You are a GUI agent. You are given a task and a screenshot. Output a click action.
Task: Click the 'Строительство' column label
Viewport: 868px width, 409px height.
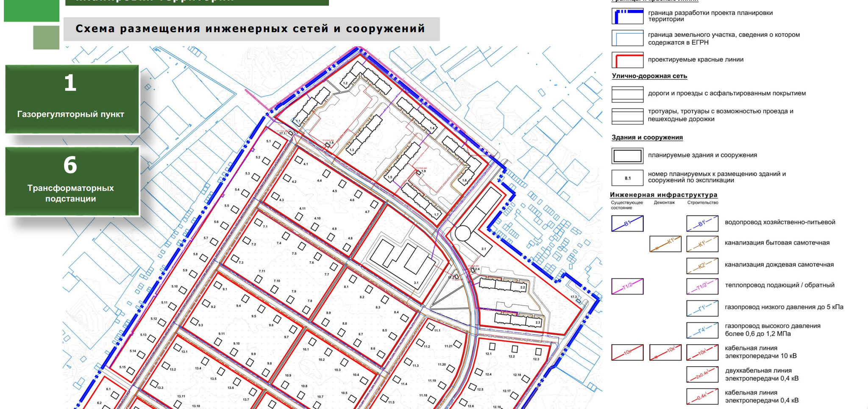pyautogui.click(x=703, y=203)
